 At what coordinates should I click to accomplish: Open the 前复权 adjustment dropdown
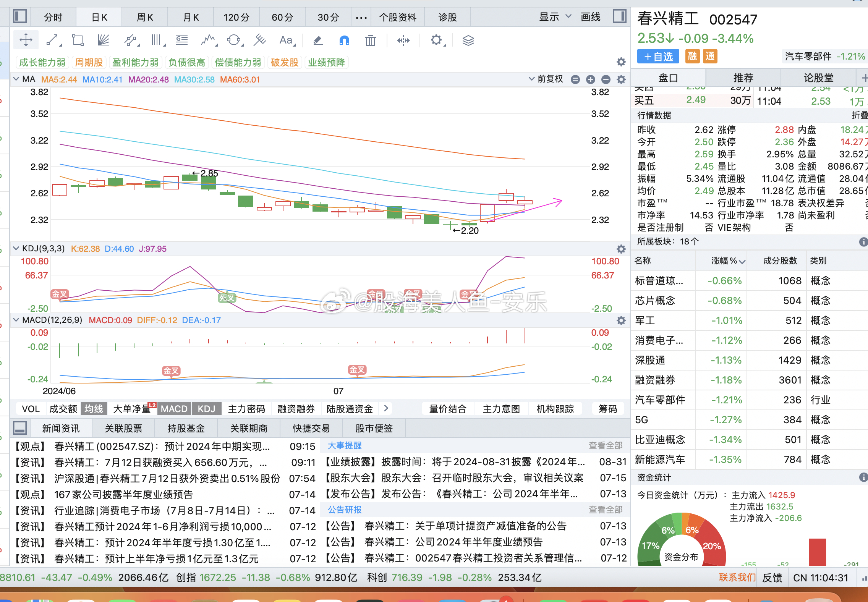[546, 79]
